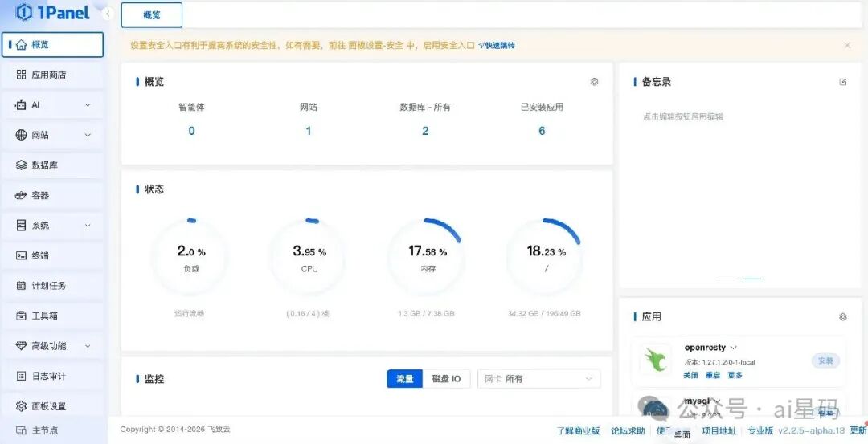Expand the 网站 submenu chevron
Screen dimensions: 868x444
[88, 134]
